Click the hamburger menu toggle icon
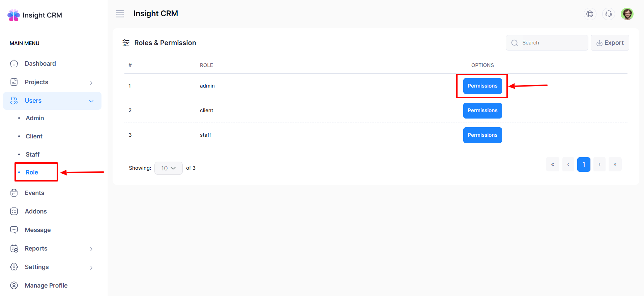Image resolution: width=644 pixels, height=296 pixels. (x=120, y=14)
